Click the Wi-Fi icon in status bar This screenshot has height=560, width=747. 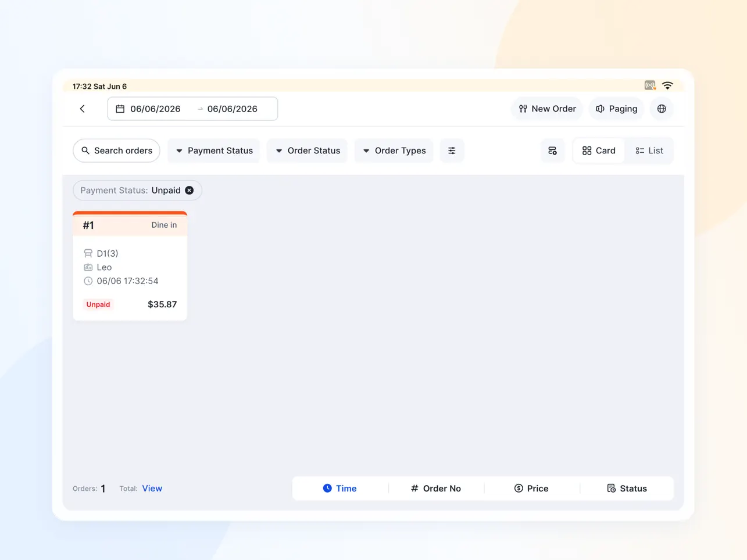pyautogui.click(x=667, y=86)
